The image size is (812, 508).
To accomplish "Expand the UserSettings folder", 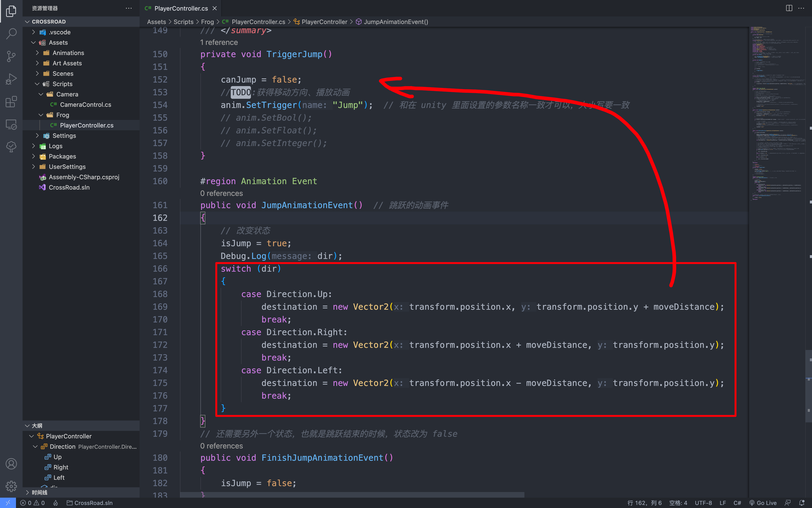I will click(x=81, y=167).
